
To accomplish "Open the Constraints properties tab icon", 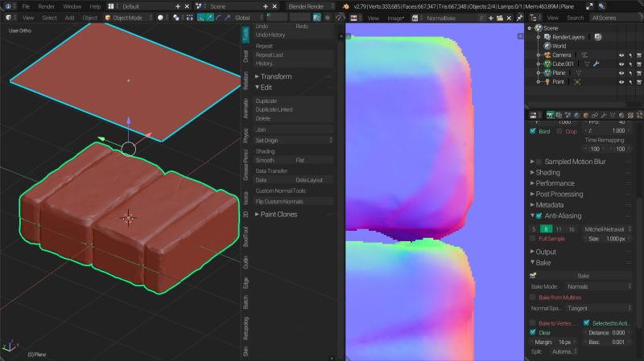I will [595, 115].
